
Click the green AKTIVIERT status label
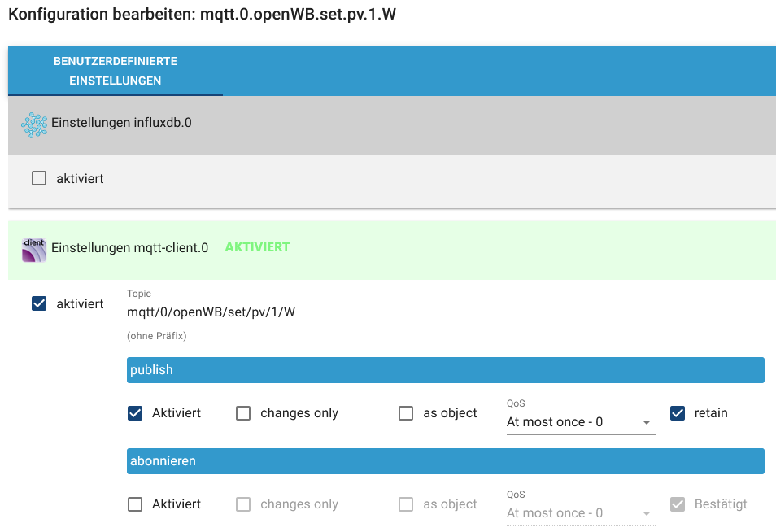[257, 247]
